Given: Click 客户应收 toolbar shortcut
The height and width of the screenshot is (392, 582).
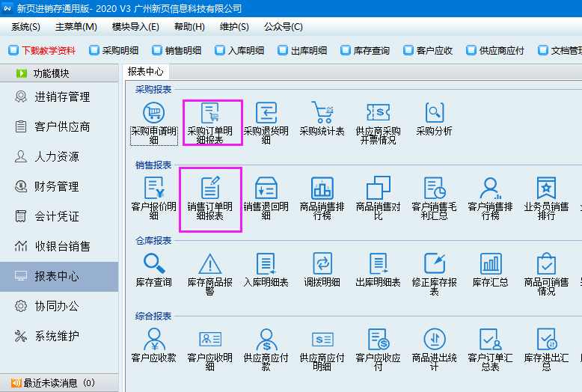Looking at the screenshot, I should click(x=428, y=50).
